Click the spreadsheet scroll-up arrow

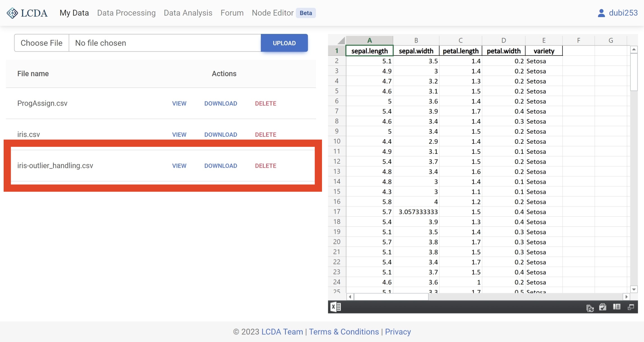pos(634,50)
